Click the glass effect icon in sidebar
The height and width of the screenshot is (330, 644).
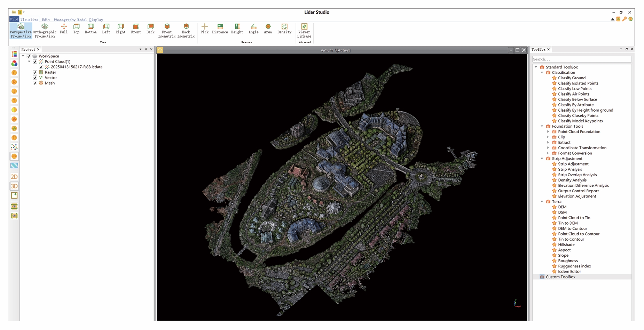(x=14, y=166)
